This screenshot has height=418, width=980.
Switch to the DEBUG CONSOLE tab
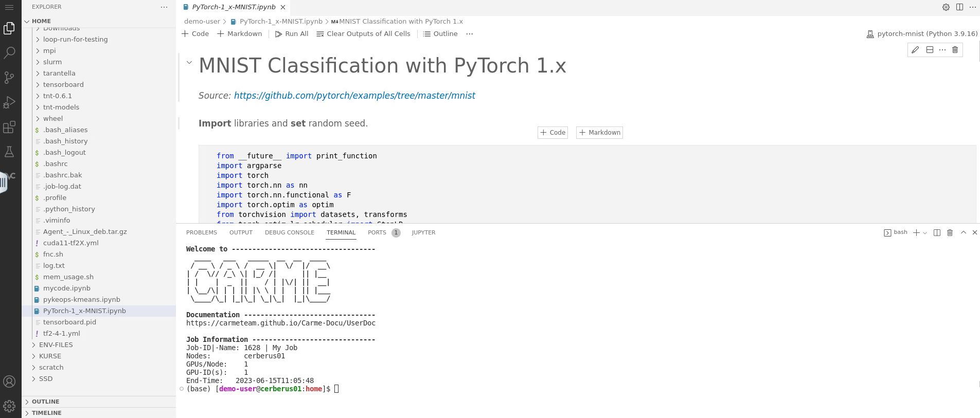[x=290, y=232]
